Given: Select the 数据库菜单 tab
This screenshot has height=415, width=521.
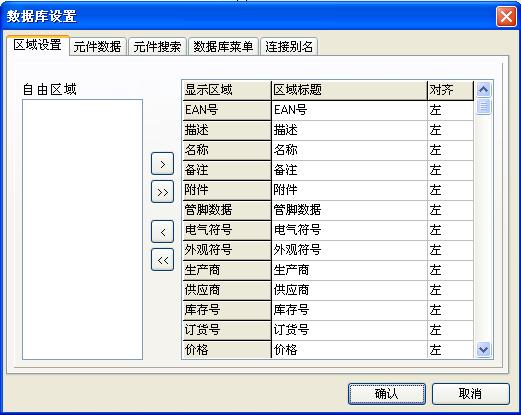Looking at the screenshot, I should tap(223, 46).
